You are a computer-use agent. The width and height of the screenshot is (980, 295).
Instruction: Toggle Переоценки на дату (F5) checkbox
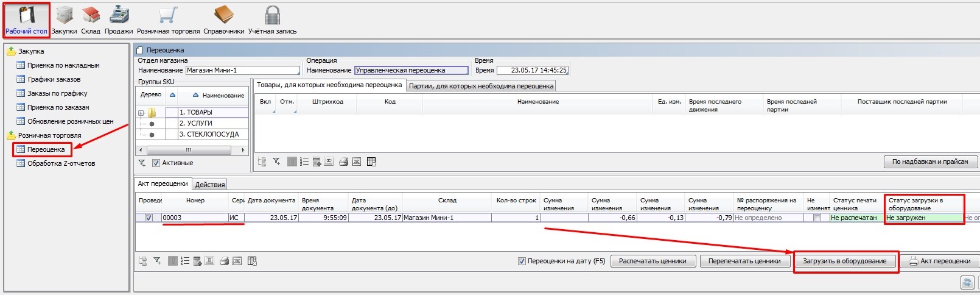point(522,261)
